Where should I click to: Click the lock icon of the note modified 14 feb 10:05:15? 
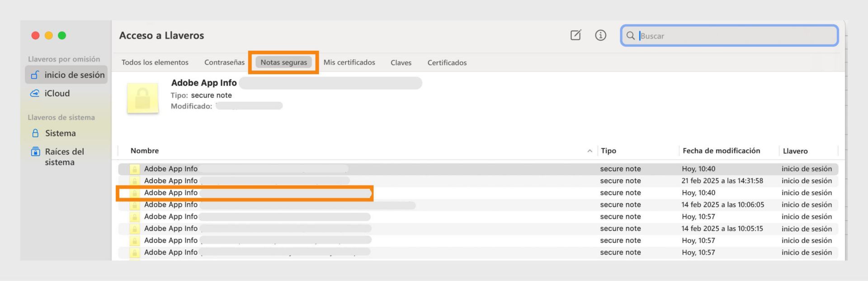point(135,229)
